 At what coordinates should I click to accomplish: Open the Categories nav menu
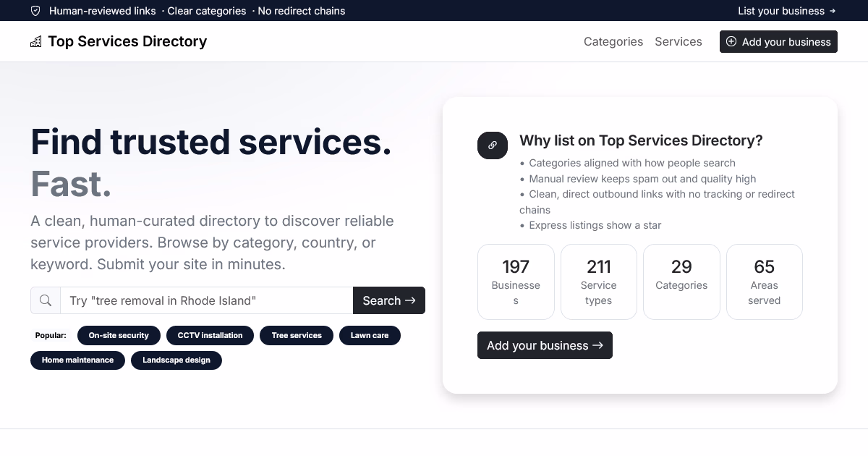613,42
